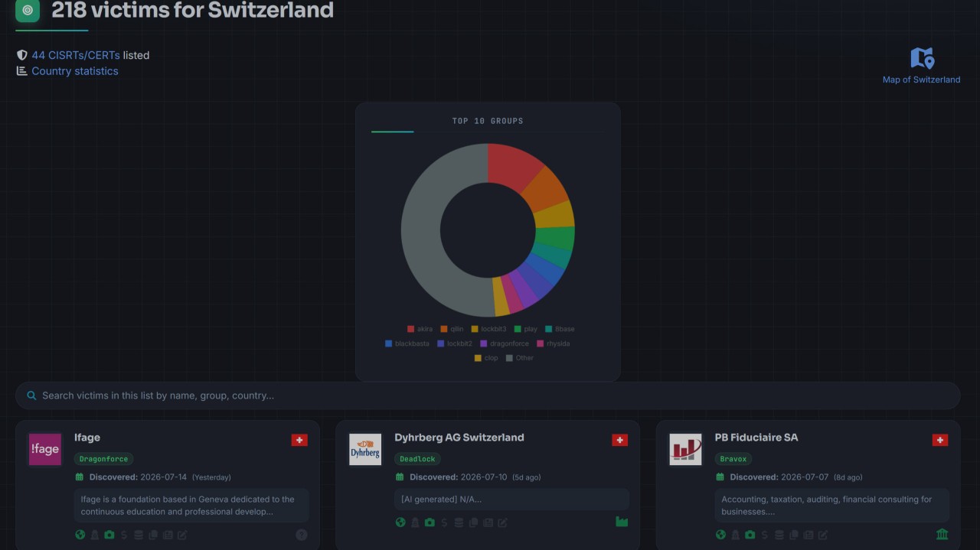Focus the victims search field
Screen dimensions: 980x550
(488, 395)
